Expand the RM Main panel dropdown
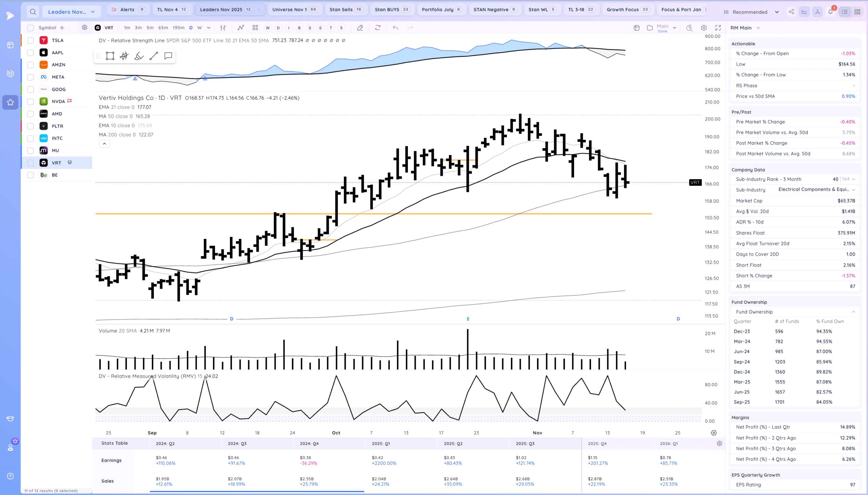The height and width of the screenshot is (495, 868). [x=758, y=28]
